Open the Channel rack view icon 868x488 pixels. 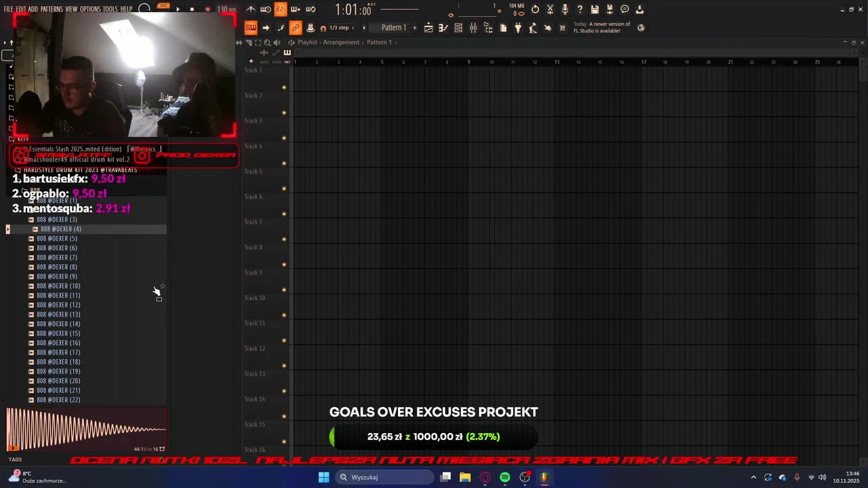point(458,28)
